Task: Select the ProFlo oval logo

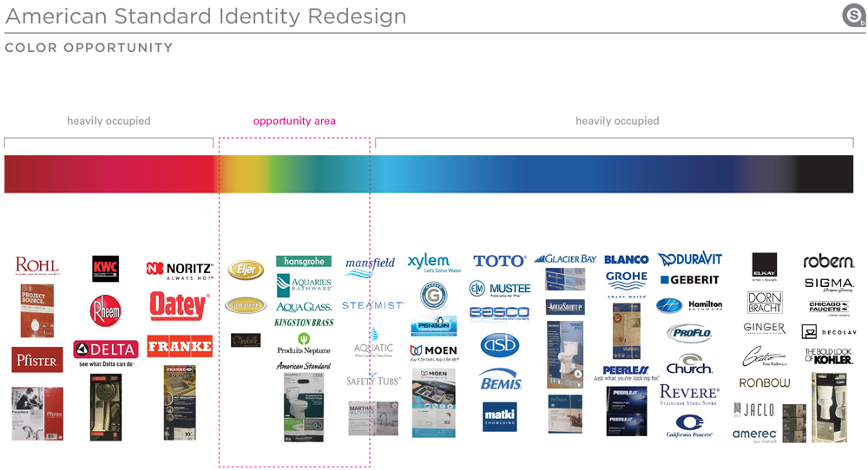Action: [690, 333]
